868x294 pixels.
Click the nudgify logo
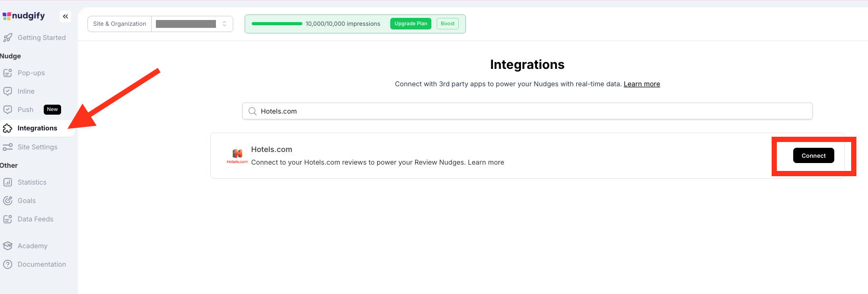pos(24,16)
